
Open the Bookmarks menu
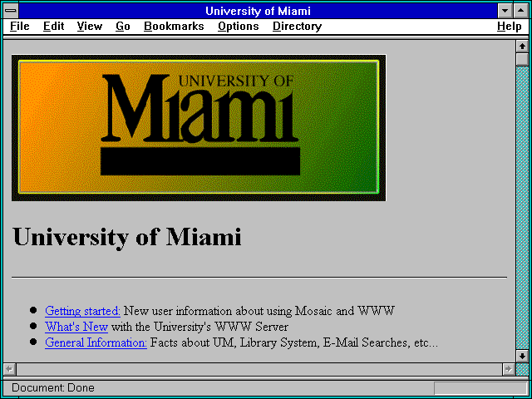pos(174,27)
